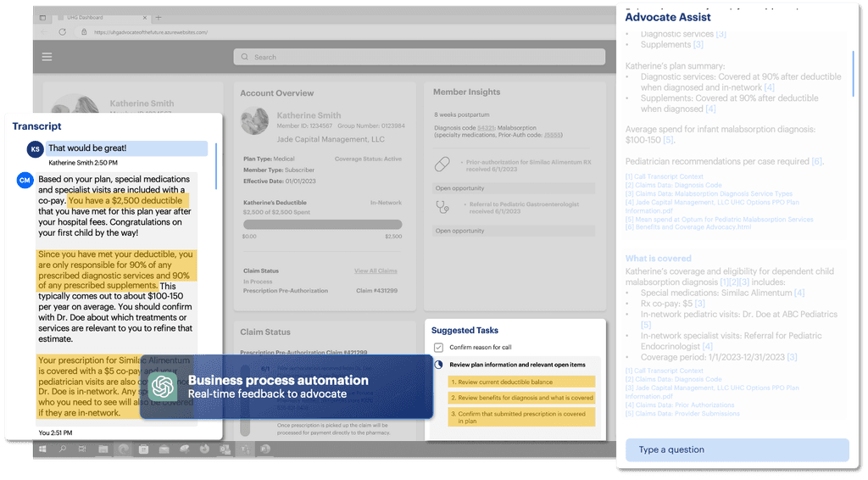Open Microsoft Teams from the taskbar
This screenshot has width=868, height=480.
pos(245,449)
